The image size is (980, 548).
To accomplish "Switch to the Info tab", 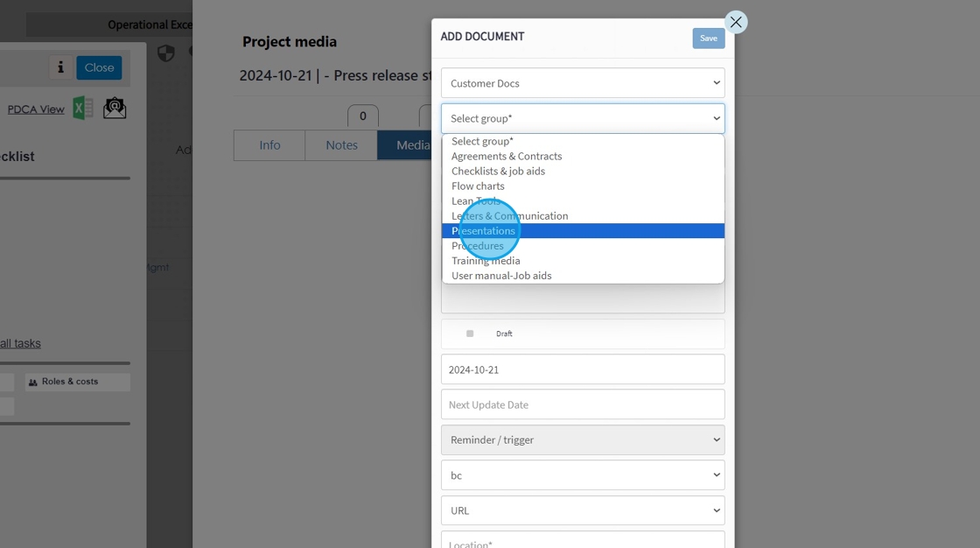I will pyautogui.click(x=269, y=145).
